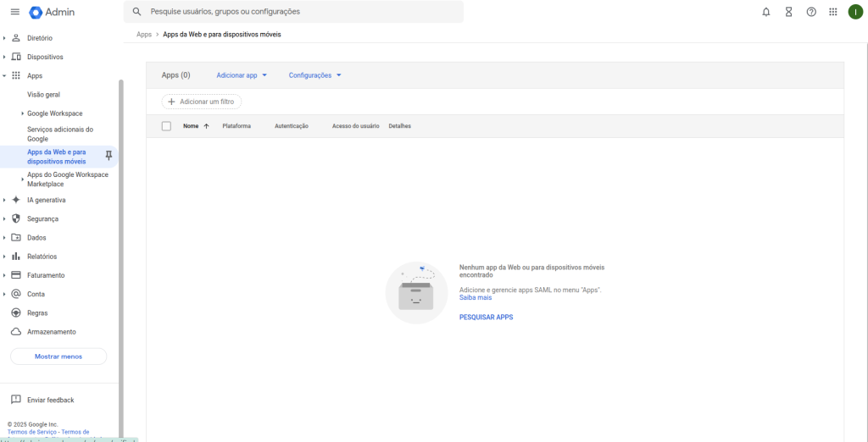Open the main hamburger menu
Viewport: 868px width, 442px height.
pos(14,12)
